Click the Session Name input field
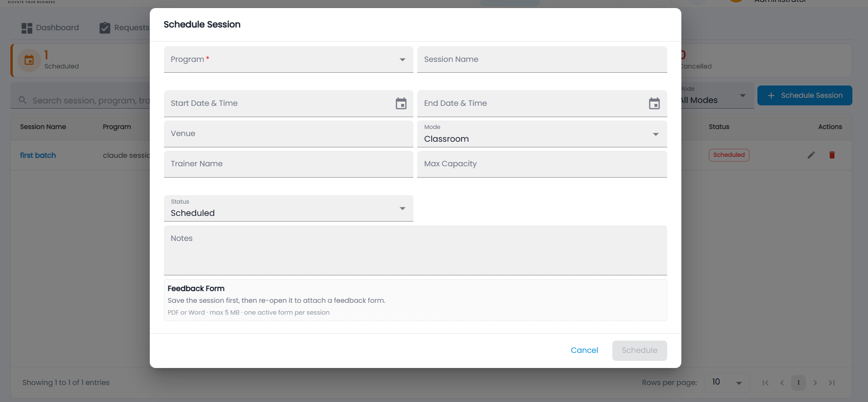The width and height of the screenshot is (868, 402). (x=542, y=60)
